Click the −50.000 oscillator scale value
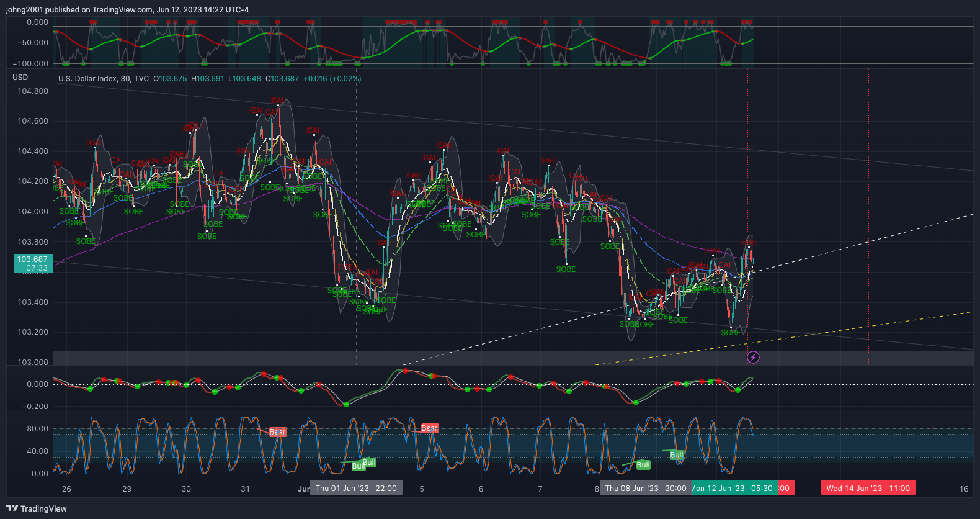 [x=32, y=43]
